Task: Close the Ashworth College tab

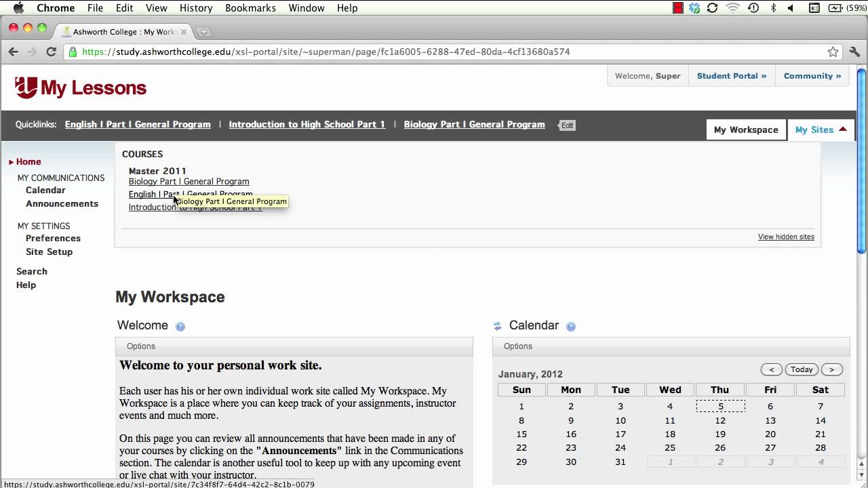Action: [184, 32]
